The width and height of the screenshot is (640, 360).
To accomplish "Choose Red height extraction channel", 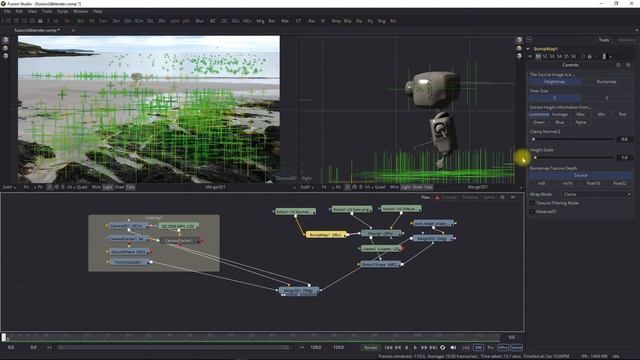I will [x=622, y=114].
